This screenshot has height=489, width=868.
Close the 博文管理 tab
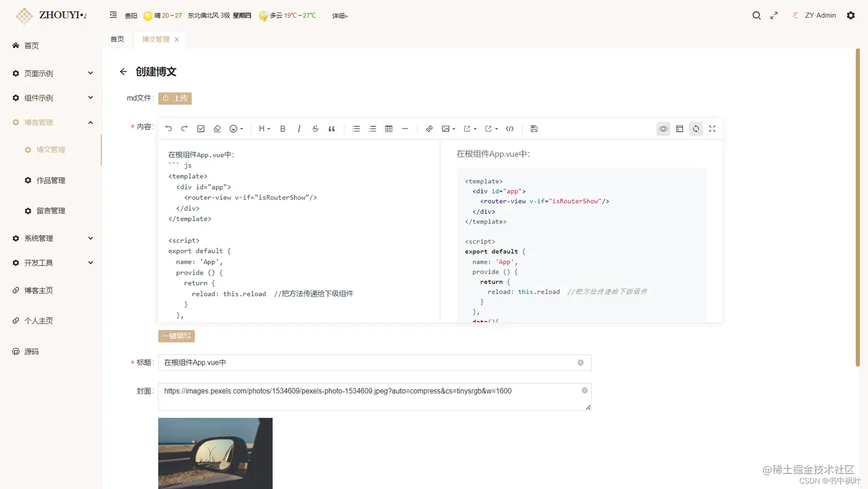177,40
